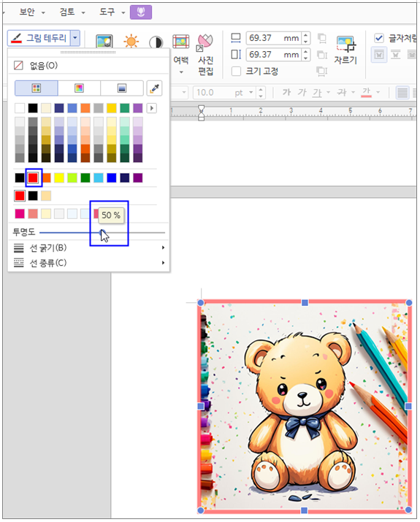Open the underline style dropdown arrow
The image size is (420, 522).
pyautogui.click(x=329, y=92)
